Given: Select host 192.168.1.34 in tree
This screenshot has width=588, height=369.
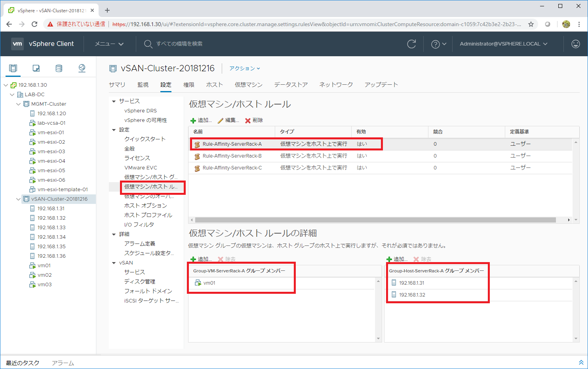Looking at the screenshot, I should (51, 237).
